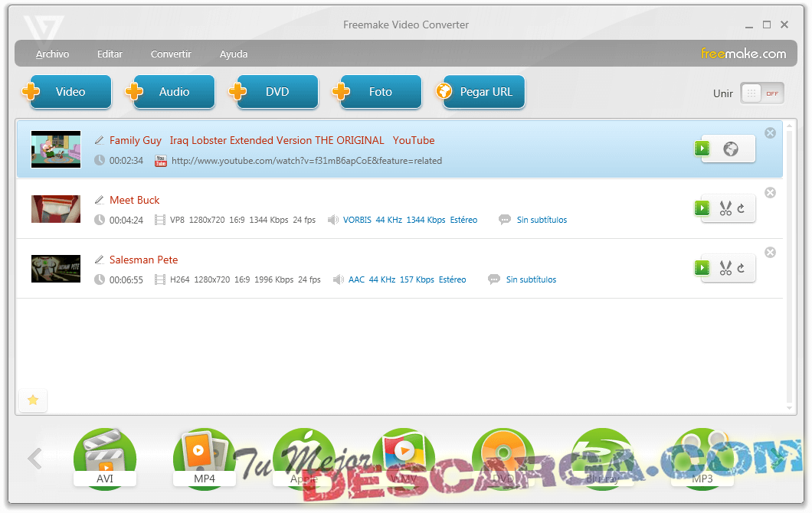Remove the Family Guy item from list

click(771, 133)
